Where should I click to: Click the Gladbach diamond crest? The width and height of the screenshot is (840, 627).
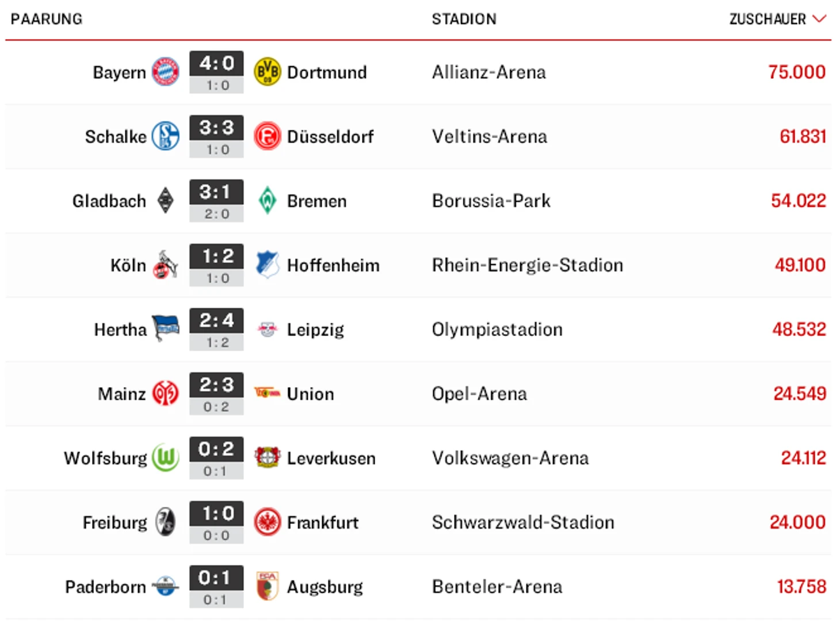166,201
